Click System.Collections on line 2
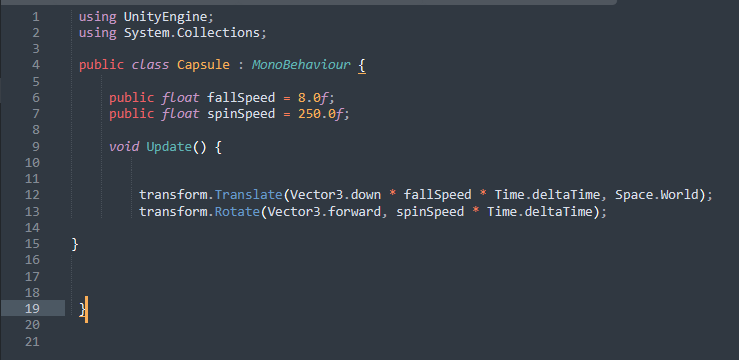Image resolution: width=739 pixels, height=360 pixels. (191, 33)
